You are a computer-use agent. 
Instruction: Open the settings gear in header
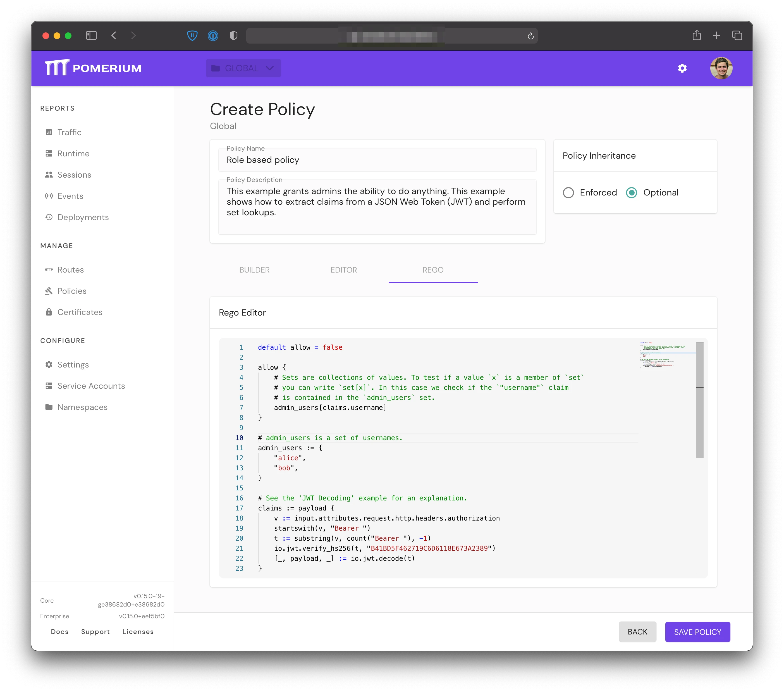click(x=682, y=68)
